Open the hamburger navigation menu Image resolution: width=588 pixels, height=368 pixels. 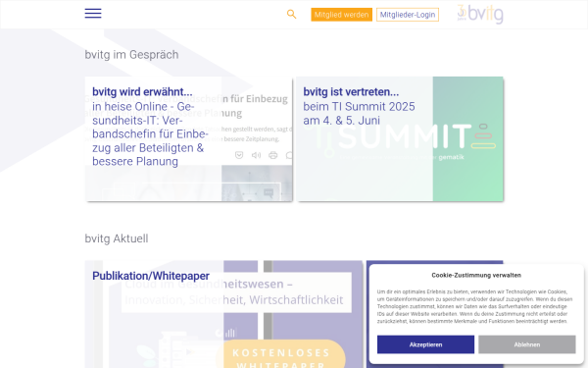(x=93, y=14)
